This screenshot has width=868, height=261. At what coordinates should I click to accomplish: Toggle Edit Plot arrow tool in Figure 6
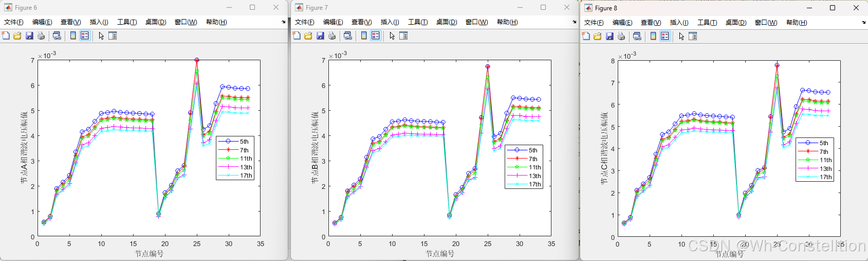click(101, 36)
